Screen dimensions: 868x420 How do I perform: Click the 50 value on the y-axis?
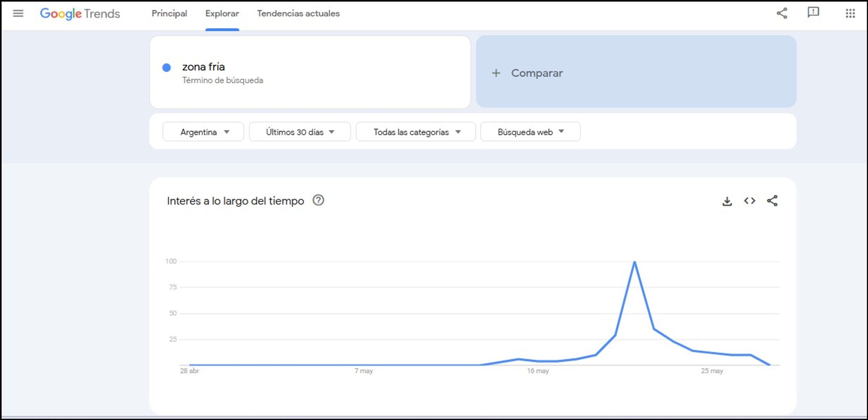(173, 313)
